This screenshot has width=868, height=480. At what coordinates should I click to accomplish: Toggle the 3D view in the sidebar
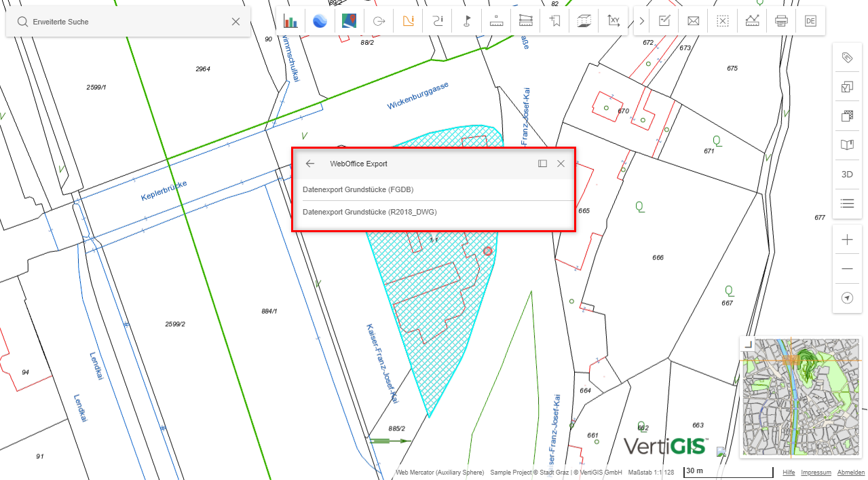(x=846, y=174)
